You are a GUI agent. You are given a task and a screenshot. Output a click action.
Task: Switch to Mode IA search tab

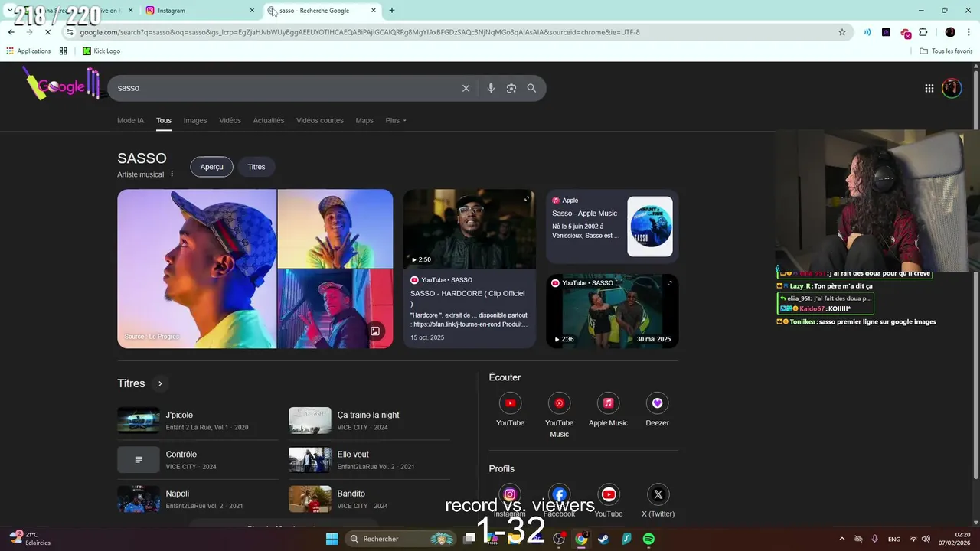pyautogui.click(x=130, y=120)
